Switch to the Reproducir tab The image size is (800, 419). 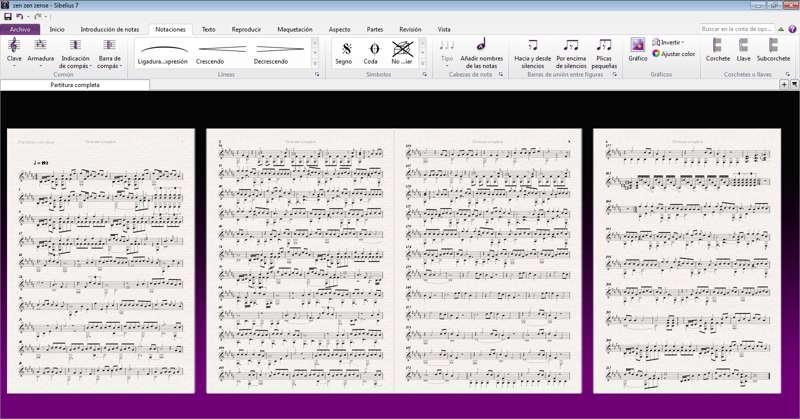[246, 30]
